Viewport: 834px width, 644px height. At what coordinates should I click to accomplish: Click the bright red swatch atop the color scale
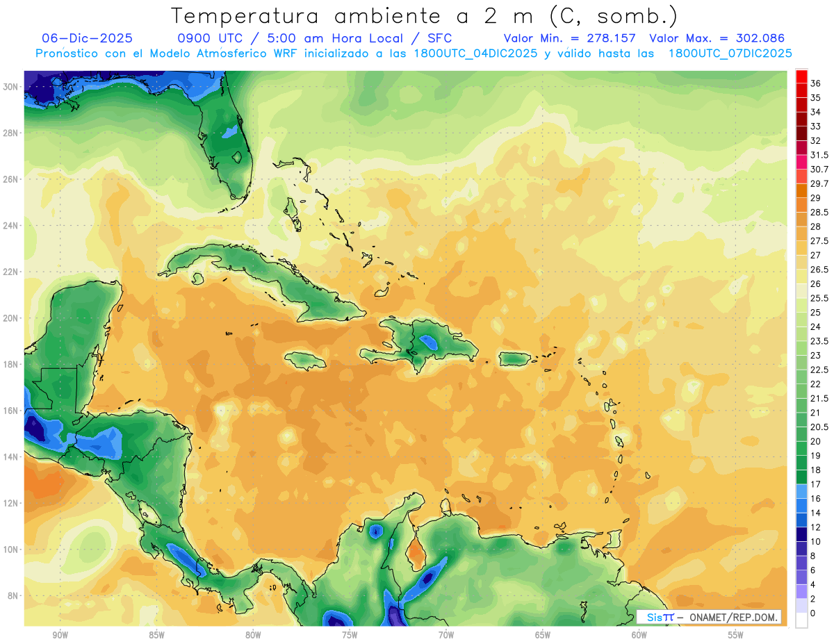pos(801,76)
